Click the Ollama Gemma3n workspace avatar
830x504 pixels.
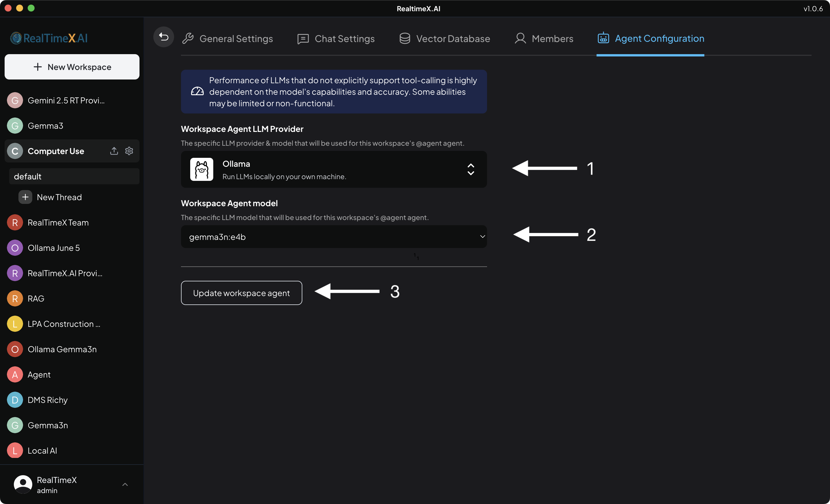coord(15,349)
